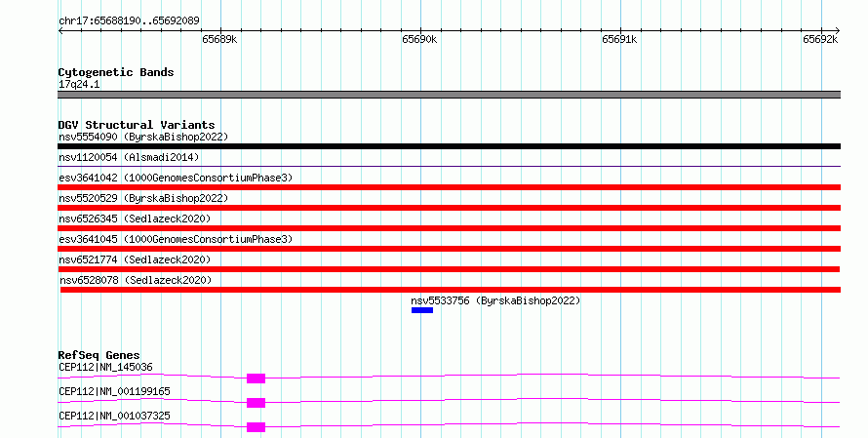Open variant label nsv5554090 (ByrskaBishop2022)
This screenshot has height=438, width=868.
[143, 137]
